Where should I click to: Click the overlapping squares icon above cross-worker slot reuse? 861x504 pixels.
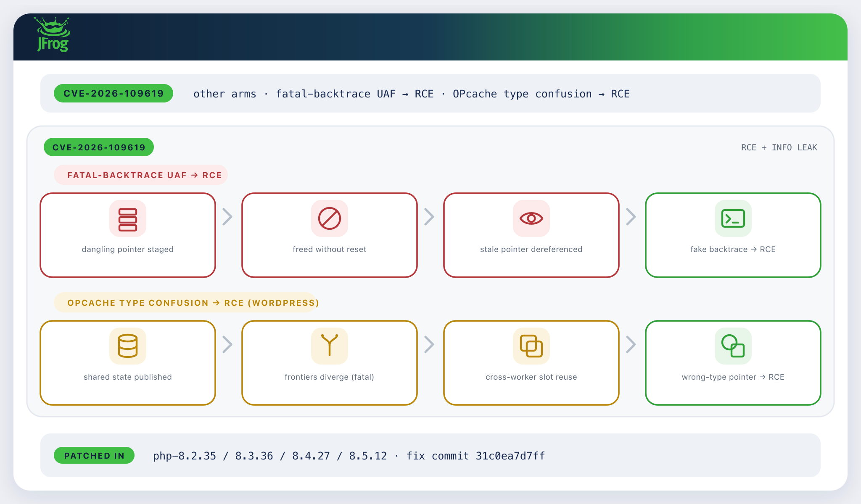pos(531,346)
